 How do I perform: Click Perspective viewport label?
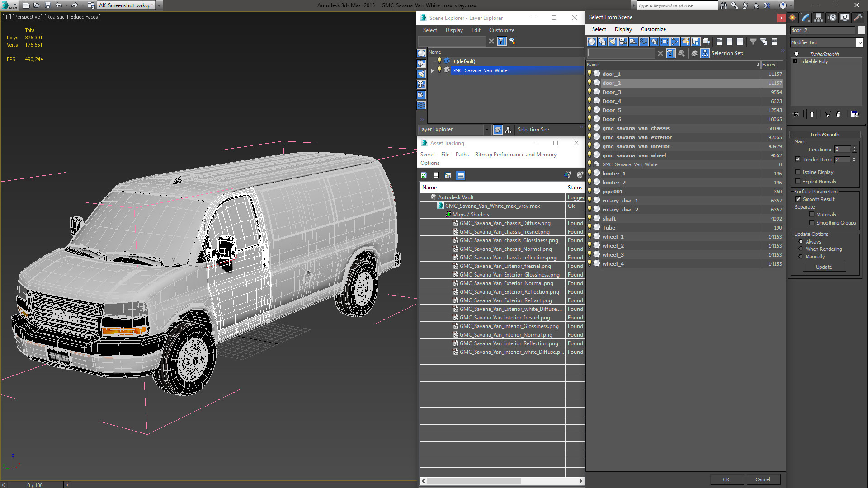(27, 17)
